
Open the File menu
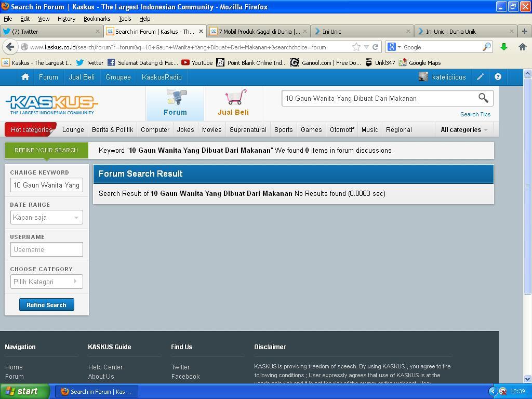pyautogui.click(x=8, y=19)
